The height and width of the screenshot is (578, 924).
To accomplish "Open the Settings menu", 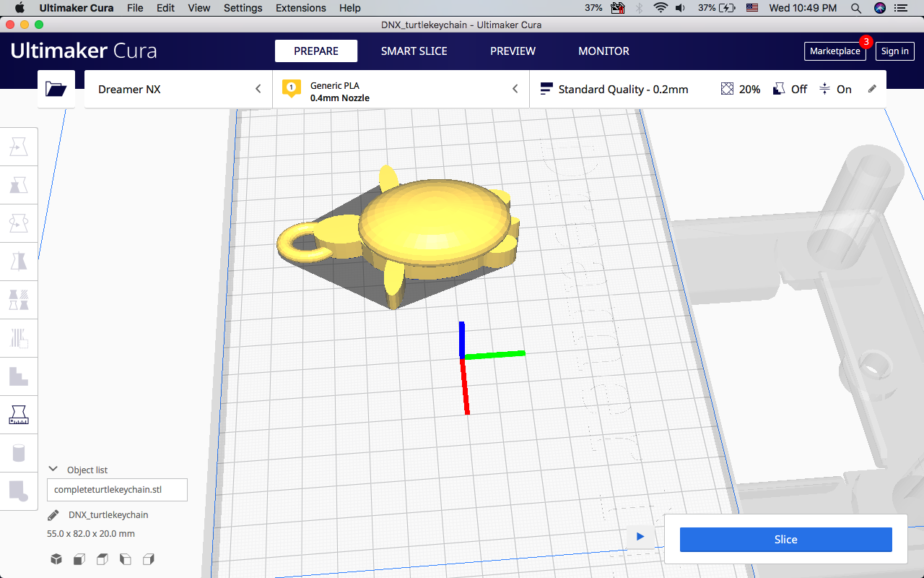I will point(243,8).
